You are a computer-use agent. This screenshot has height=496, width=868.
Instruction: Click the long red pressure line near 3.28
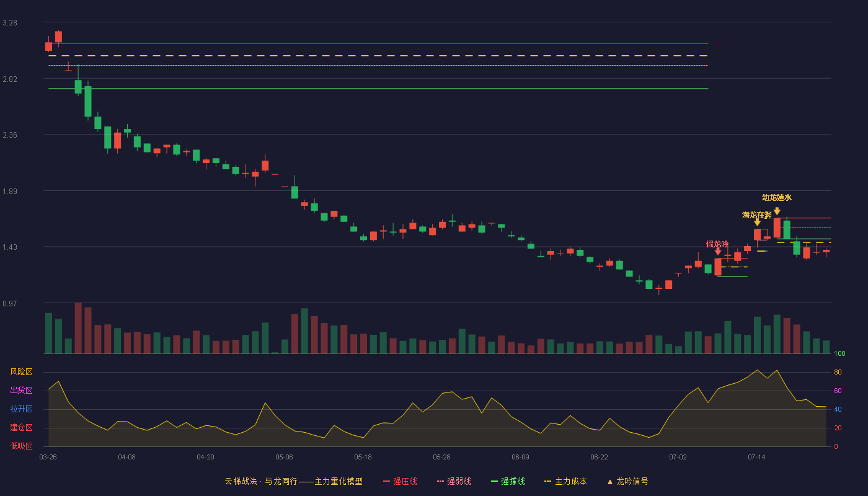(x=378, y=43)
